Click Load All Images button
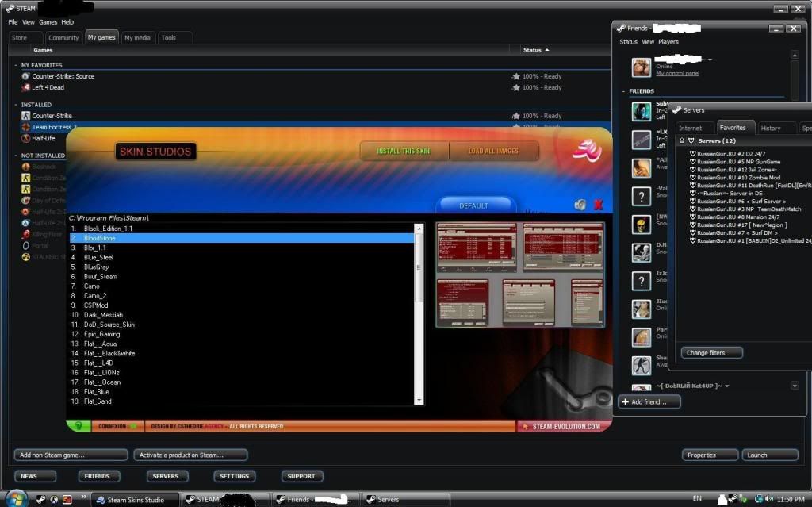 [x=493, y=151]
